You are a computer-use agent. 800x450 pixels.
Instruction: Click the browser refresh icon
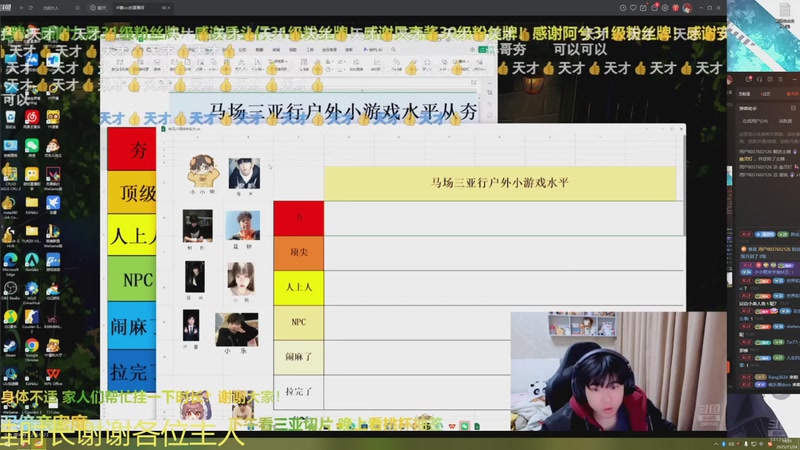(31, 8)
